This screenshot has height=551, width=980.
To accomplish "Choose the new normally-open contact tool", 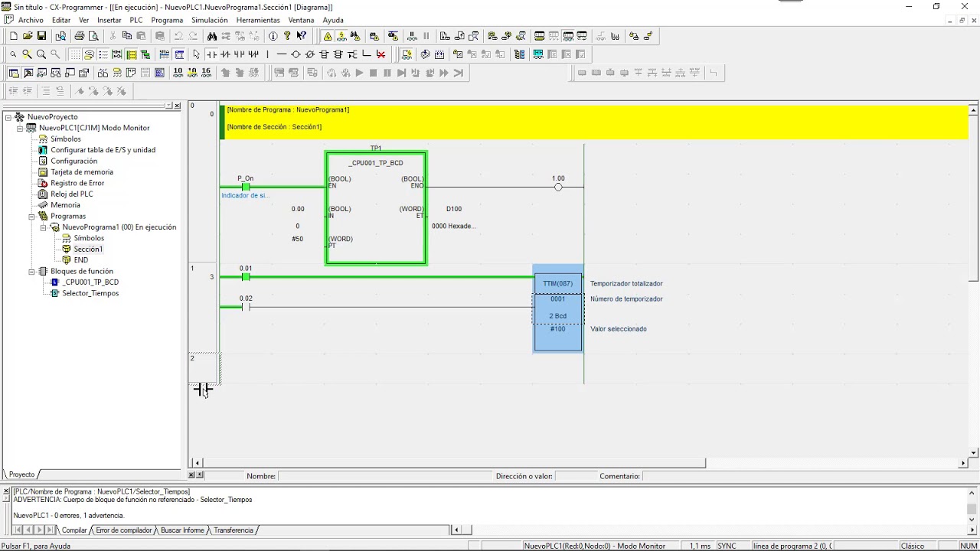I will (x=211, y=54).
